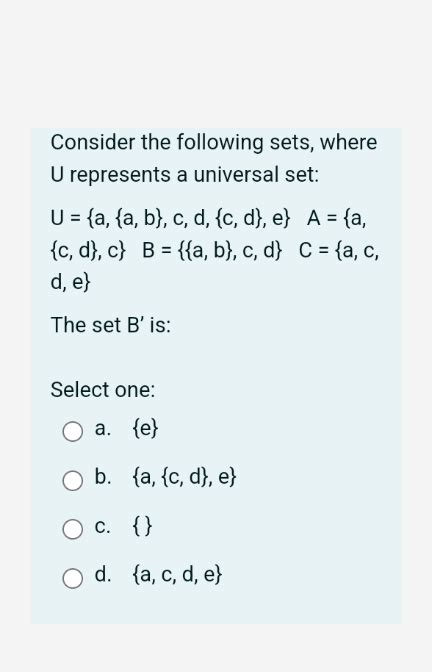Screen dimensions: 432x672
Task: Click the answer text {a, c, d, e}
Action: (x=177, y=575)
